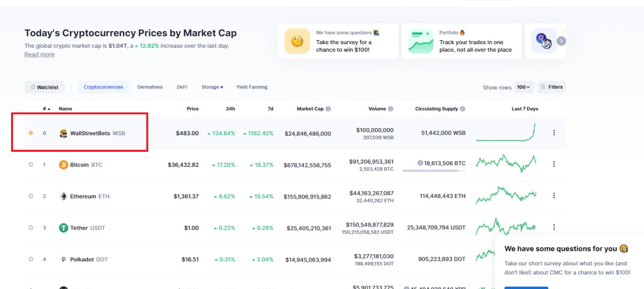644x289 pixels.
Task: Select the Cryptocurrencies tab
Action: coord(103,87)
